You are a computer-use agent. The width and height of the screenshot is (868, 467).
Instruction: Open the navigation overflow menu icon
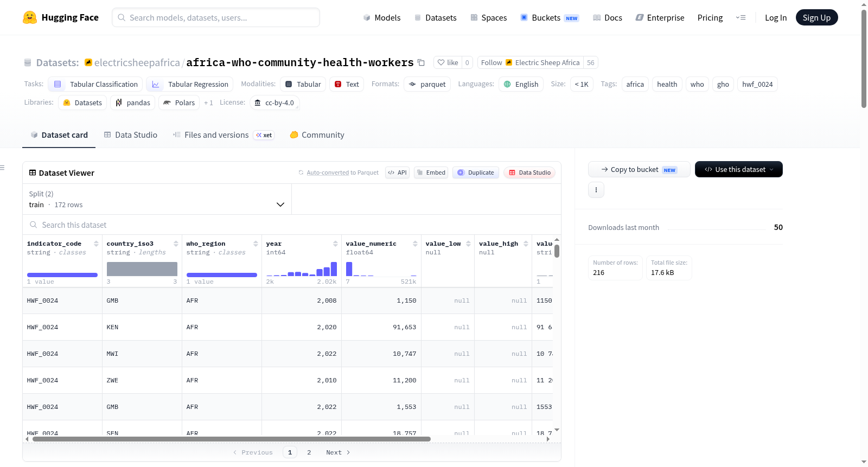click(x=741, y=17)
